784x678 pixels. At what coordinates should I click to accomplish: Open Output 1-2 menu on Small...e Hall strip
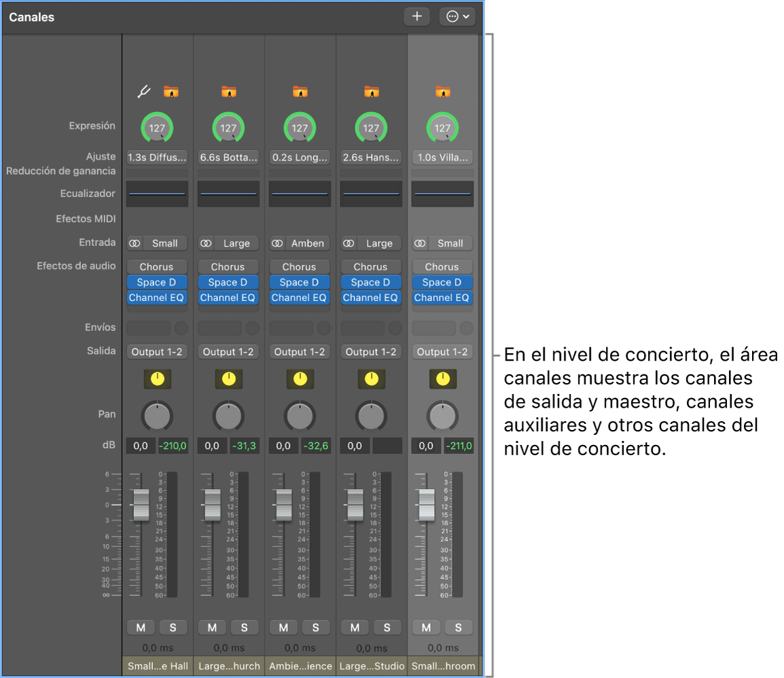[x=157, y=352]
